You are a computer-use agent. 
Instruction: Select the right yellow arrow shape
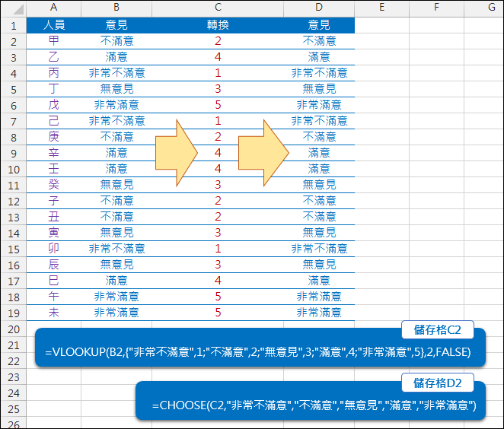point(263,153)
